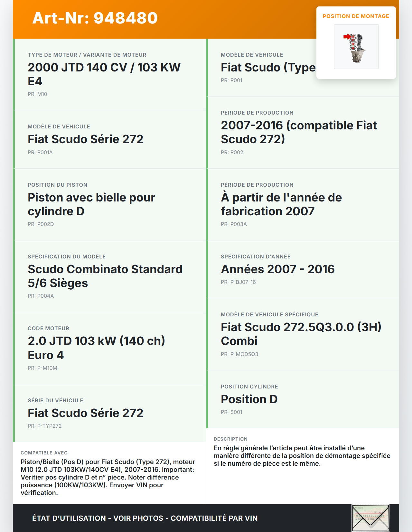
Task: Click the 'PR: P-BJ07-16' code label
Action: (x=238, y=282)
